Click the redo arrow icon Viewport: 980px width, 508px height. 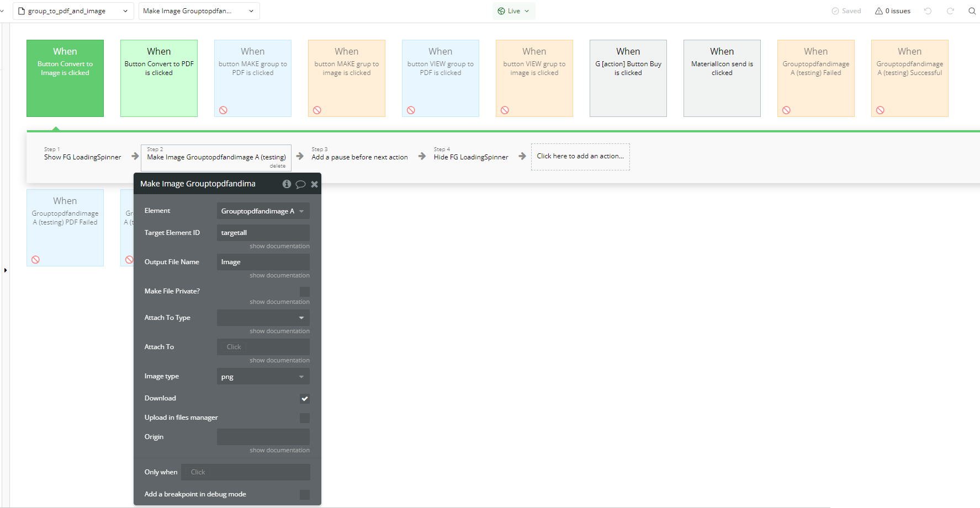950,10
